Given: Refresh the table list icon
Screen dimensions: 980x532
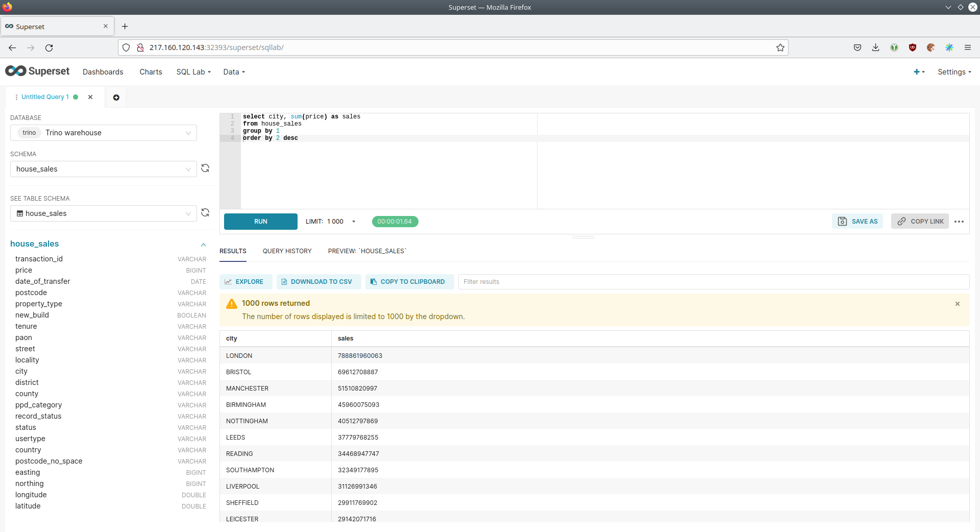Looking at the screenshot, I should click(205, 213).
